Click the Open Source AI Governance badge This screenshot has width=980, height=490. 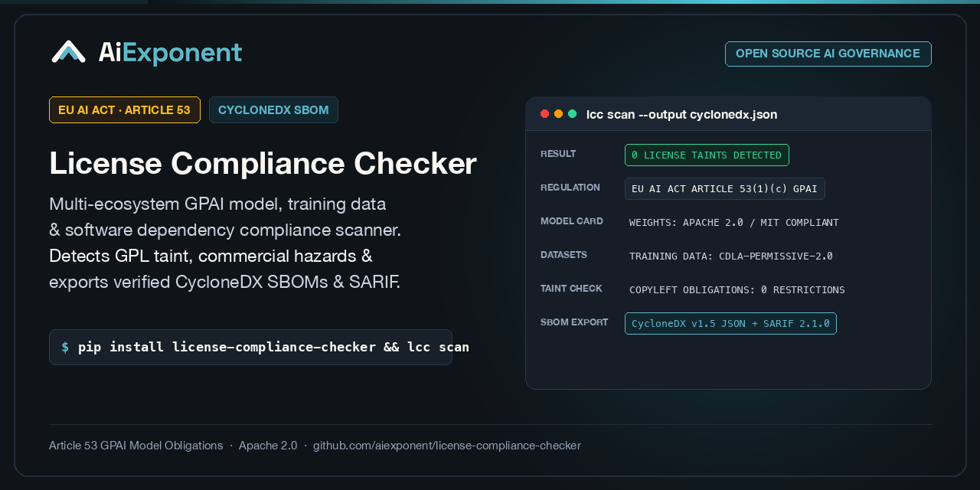click(x=828, y=54)
